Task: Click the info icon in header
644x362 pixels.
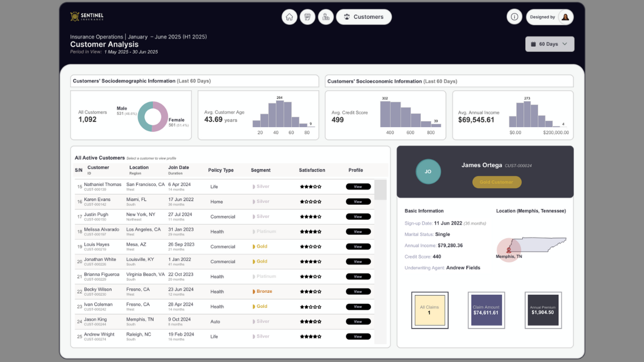Action: [514, 17]
